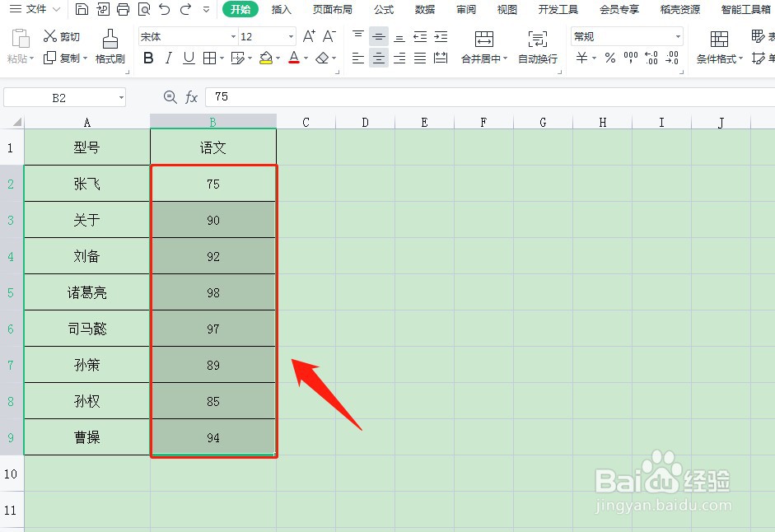Click the fx insert function icon
Viewport: 775px width, 532px height.
point(191,97)
